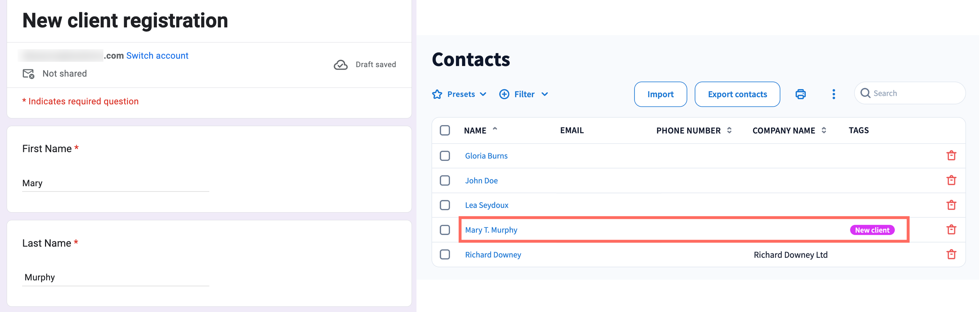Sort contacts by company name
This screenshot has width=980, height=312.
click(x=823, y=130)
